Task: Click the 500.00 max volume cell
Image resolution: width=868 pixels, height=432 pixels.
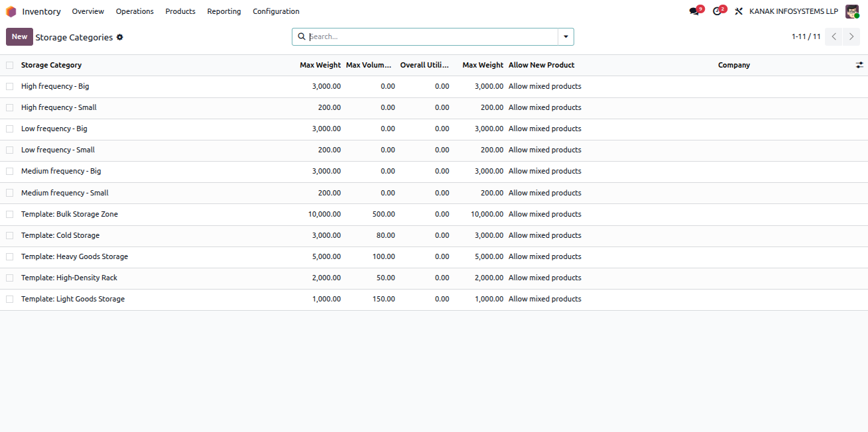Action: (x=383, y=214)
